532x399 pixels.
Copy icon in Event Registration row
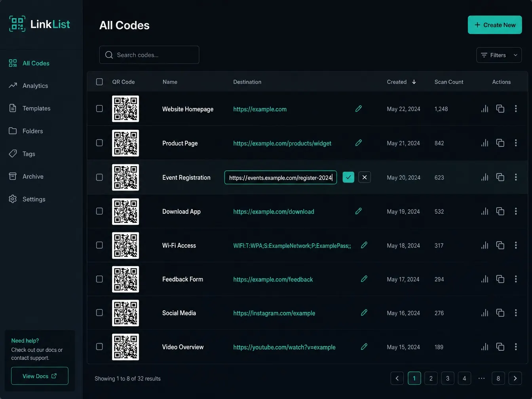tap(500, 177)
